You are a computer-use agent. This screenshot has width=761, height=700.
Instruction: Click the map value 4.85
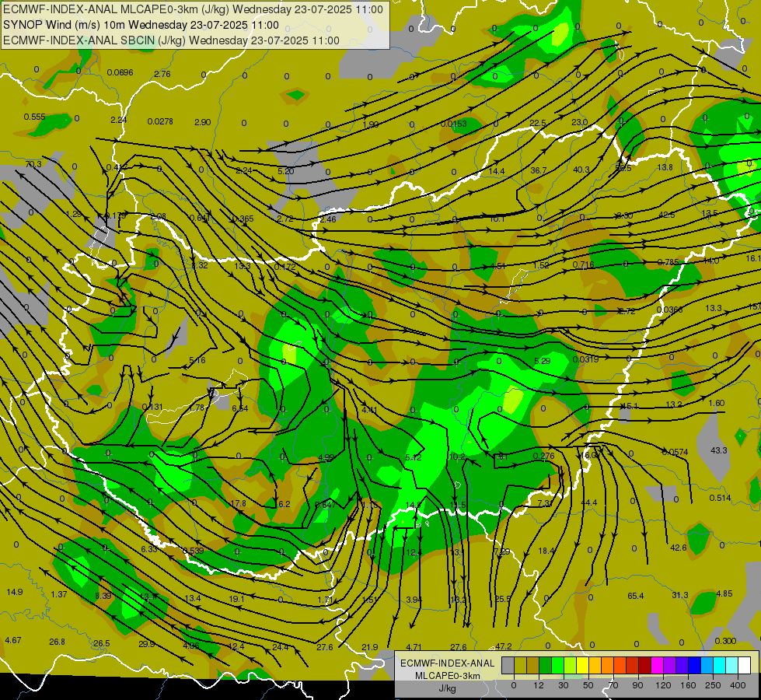point(724,593)
